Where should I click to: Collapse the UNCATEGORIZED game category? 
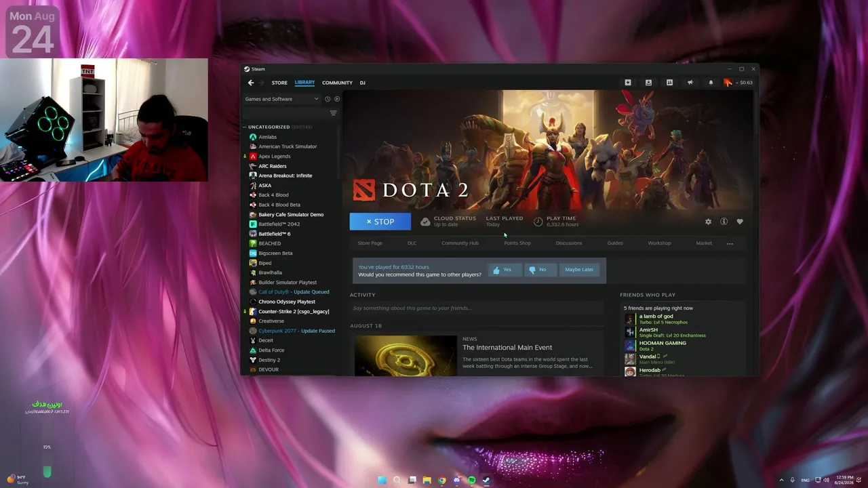coord(245,127)
